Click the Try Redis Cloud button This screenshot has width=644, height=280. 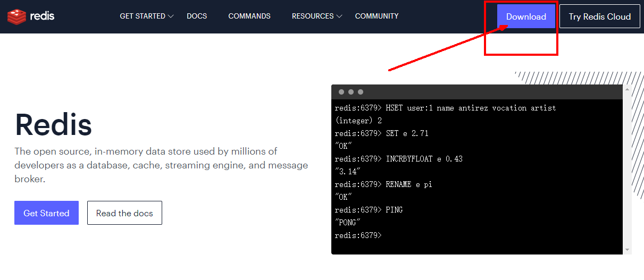[x=599, y=16]
